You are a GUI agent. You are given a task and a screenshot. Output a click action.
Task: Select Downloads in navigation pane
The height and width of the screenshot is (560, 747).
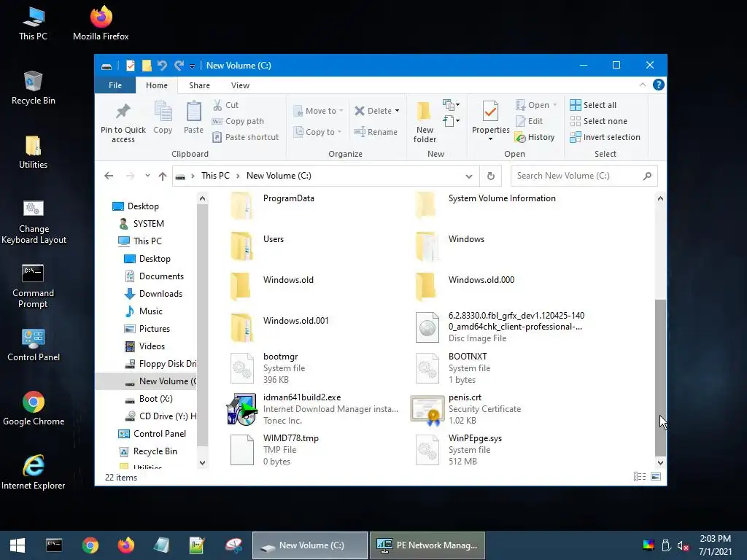coord(153,294)
